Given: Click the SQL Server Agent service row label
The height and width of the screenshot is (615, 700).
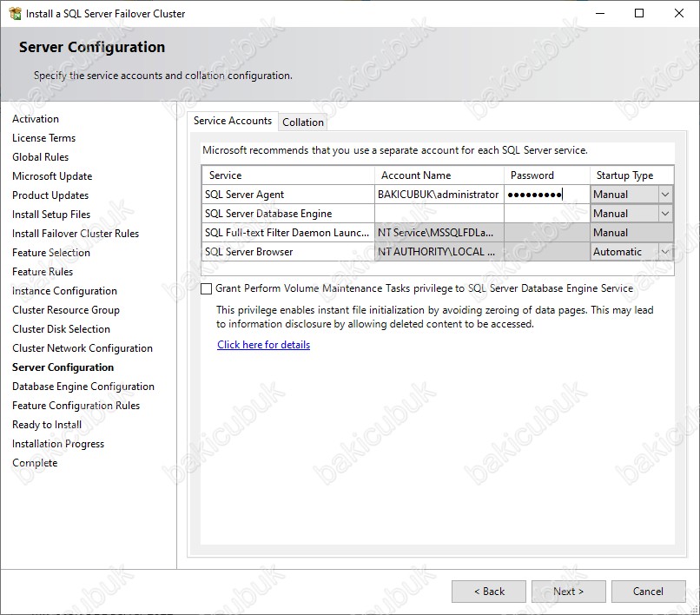Looking at the screenshot, I should click(x=244, y=195).
